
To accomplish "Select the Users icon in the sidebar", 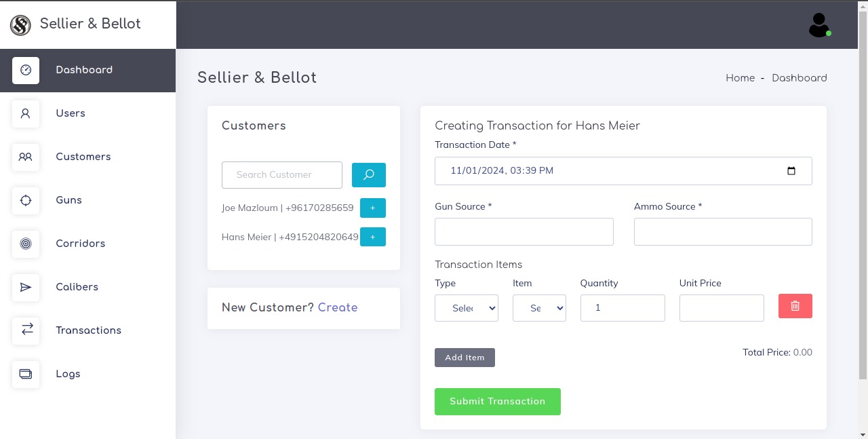I will [x=25, y=113].
